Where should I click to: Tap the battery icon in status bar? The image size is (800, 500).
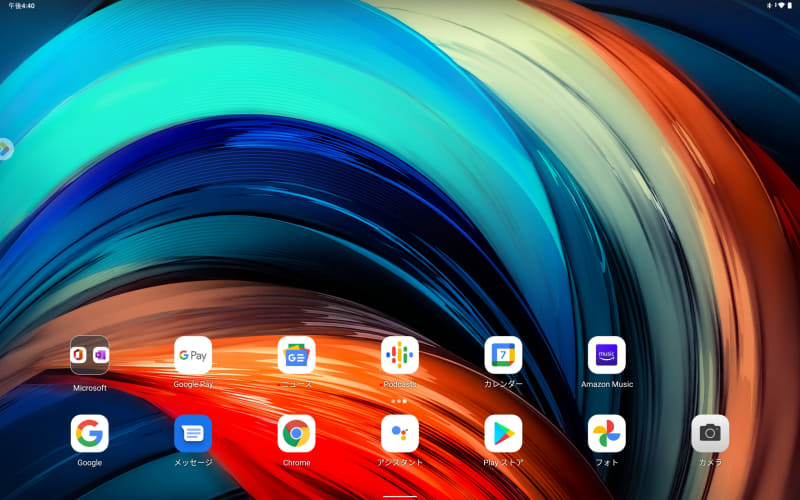(790, 6)
